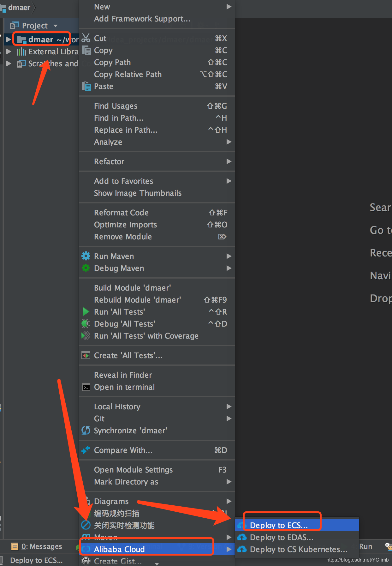Select Scratches and Consoles tree item
This screenshot has height=566, width=392.
click(53, 64)
